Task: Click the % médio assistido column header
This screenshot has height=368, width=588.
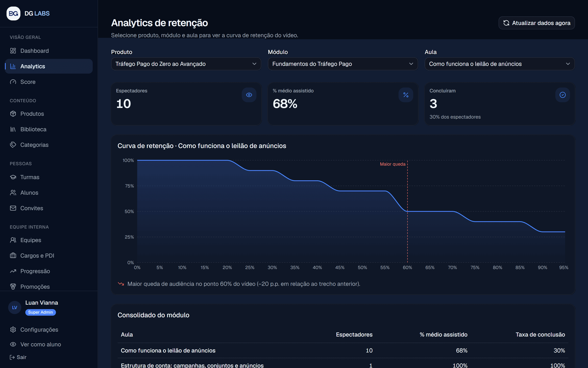Action: (443, 334)
